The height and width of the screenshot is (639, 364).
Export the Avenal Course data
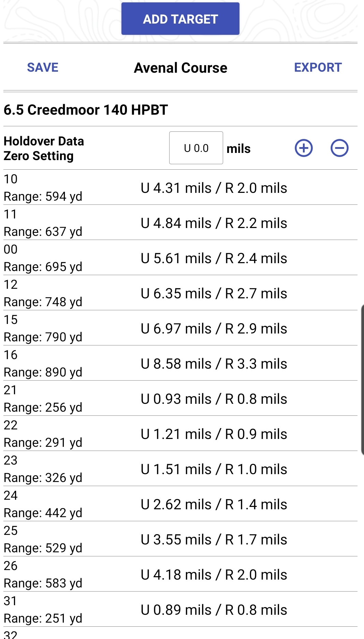coord(318,67)
